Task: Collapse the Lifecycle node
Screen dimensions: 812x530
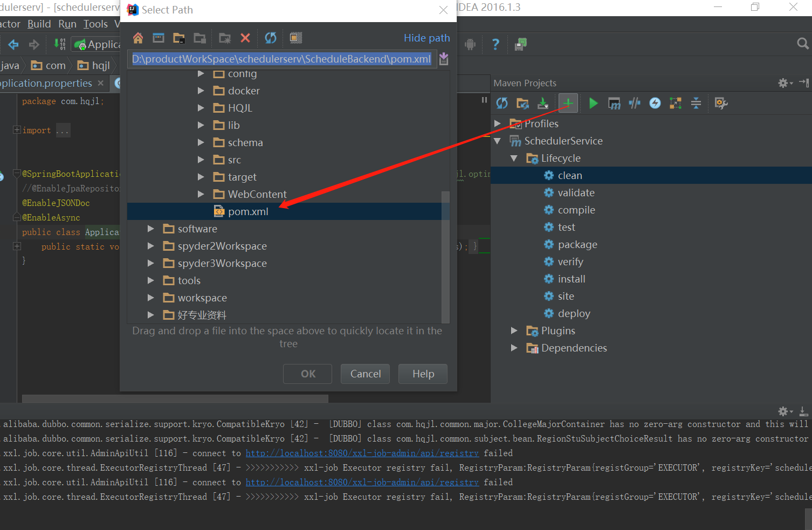Action: (x=514, y=158)
